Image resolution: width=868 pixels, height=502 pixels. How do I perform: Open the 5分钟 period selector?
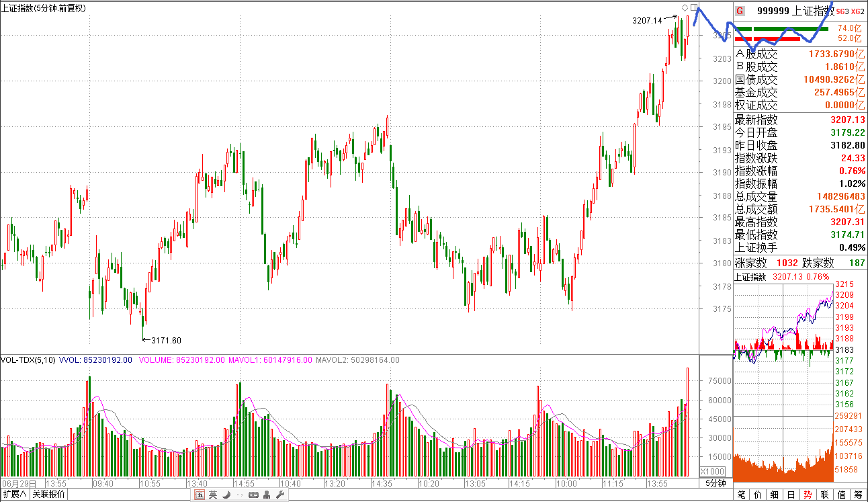click(x=716, y=484)
